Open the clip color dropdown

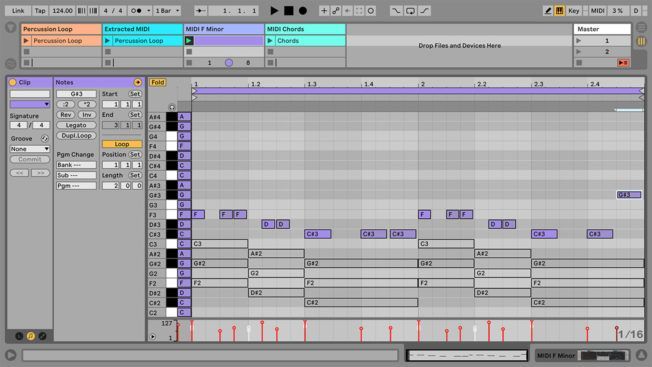[x=30, y=104]
